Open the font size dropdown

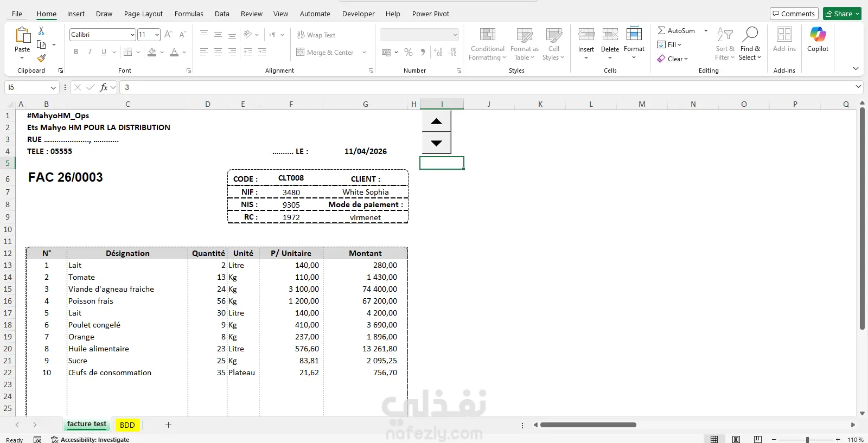coord(157,35)
